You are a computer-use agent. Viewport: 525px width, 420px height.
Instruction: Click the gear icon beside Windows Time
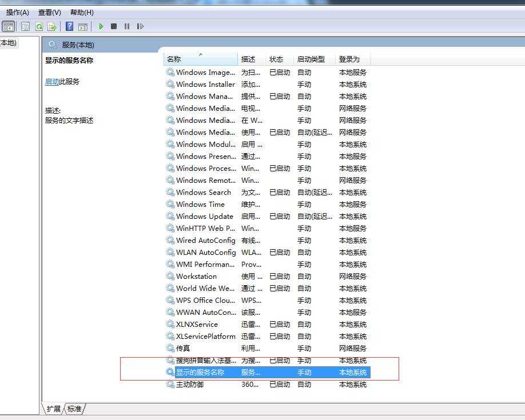[170, 204]
